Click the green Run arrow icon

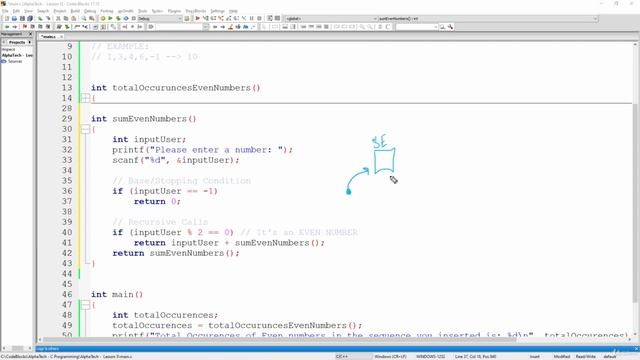110,18
